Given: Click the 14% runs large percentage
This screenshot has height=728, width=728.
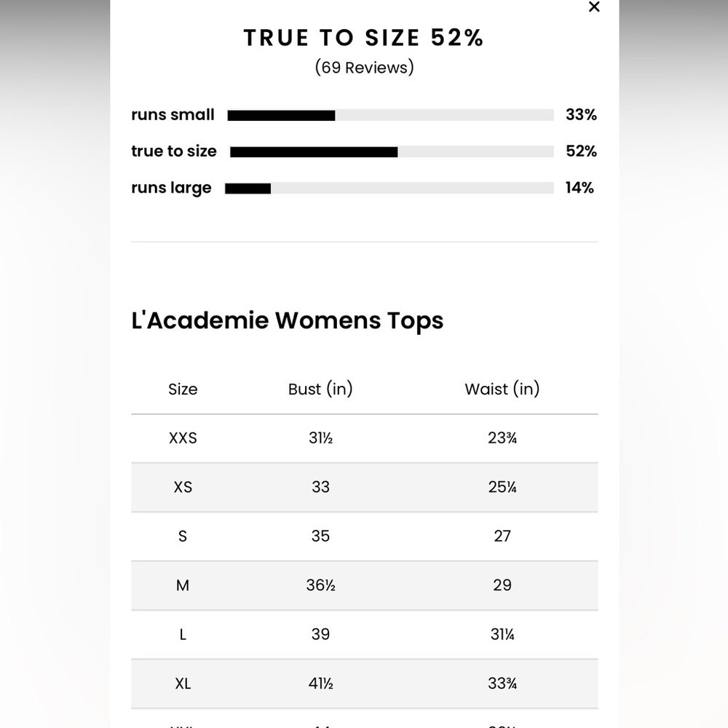Looking at the screenshot, I should (579, 188).
